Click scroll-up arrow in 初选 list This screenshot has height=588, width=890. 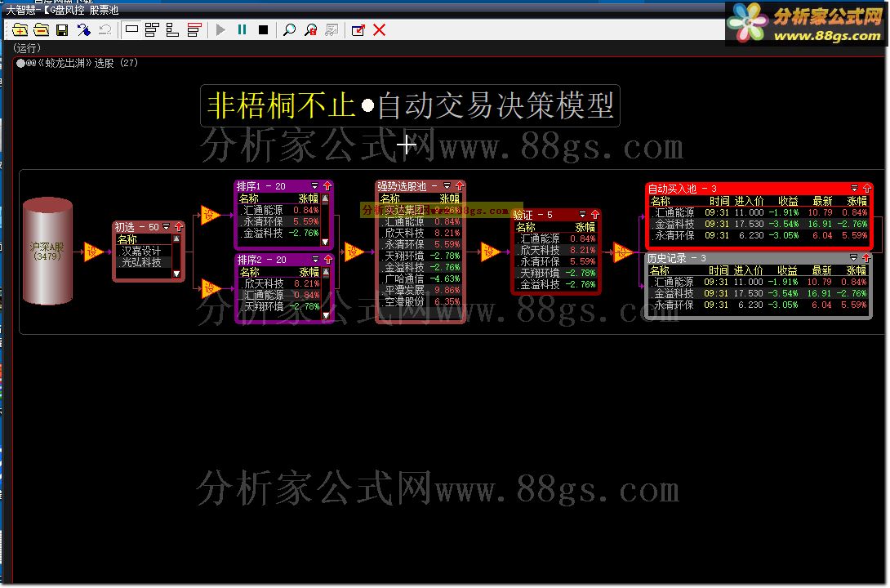click(x=176, y=239)
